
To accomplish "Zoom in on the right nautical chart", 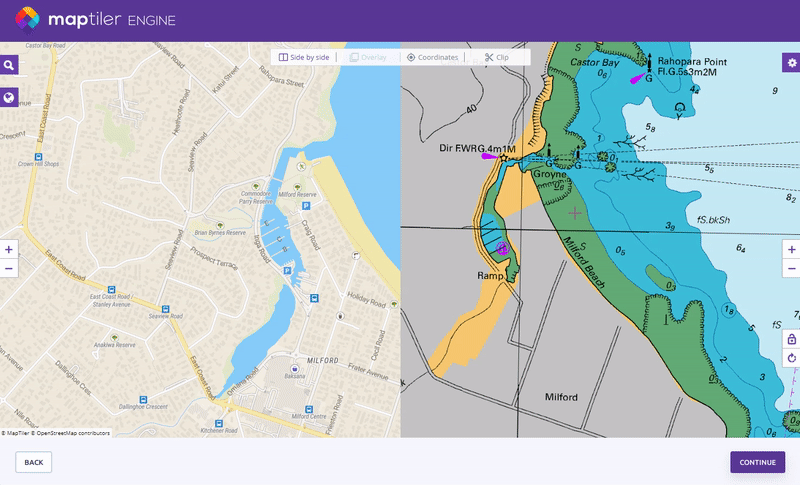I will pyautogui.click(x=791, y=249).
